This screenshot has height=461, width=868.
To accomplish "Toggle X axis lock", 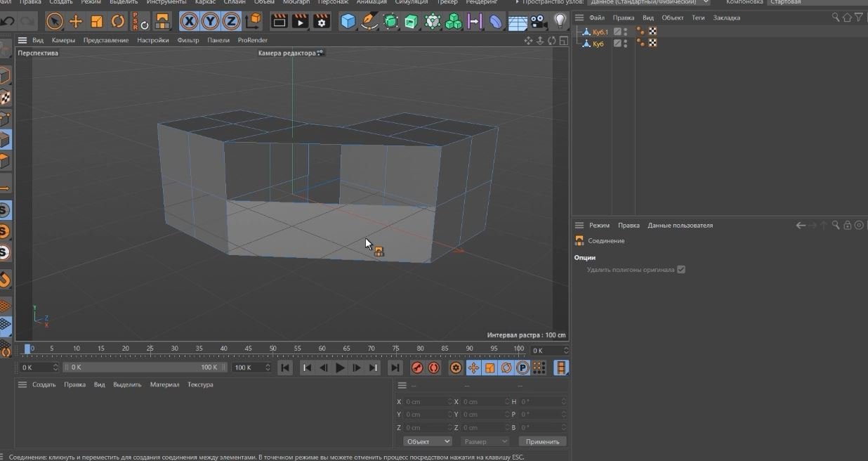I will click(x=189, y=22).
